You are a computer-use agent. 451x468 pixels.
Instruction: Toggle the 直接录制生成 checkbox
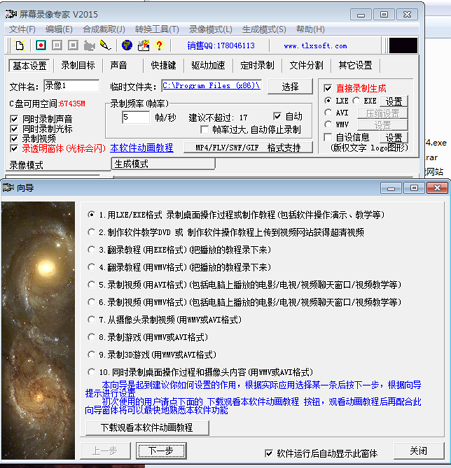(x=328, y=88)
